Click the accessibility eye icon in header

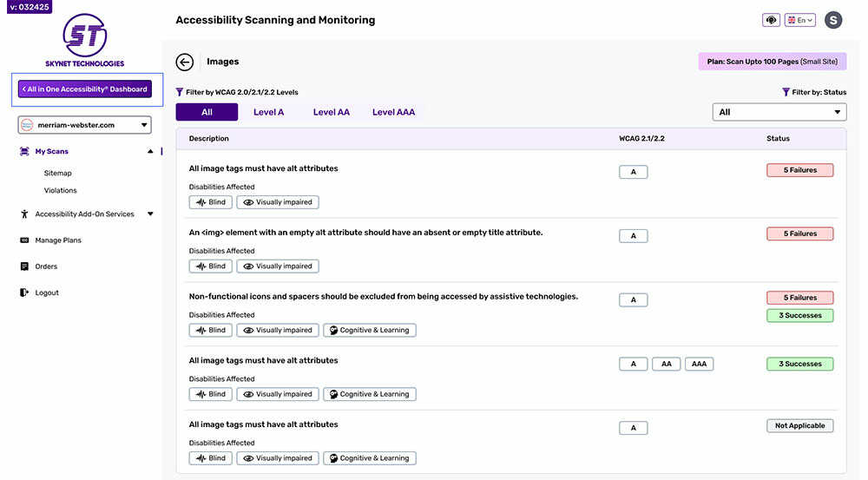coord(771,20)
